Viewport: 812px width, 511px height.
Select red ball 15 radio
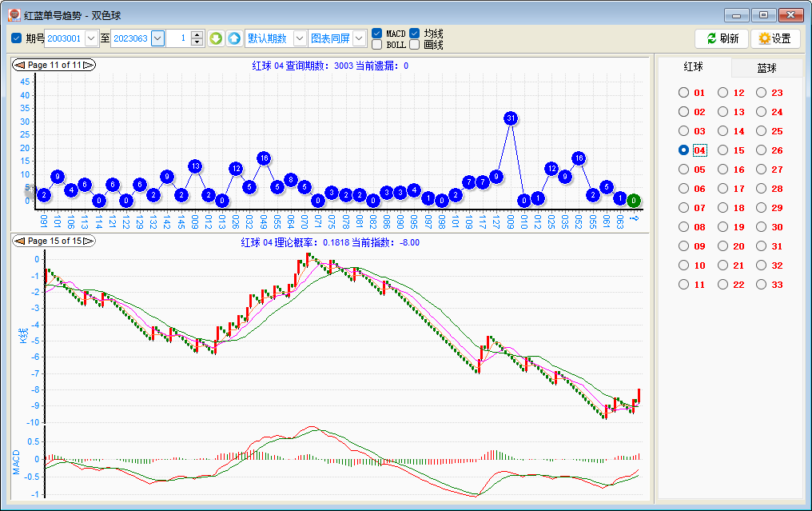tap(723, 150)
